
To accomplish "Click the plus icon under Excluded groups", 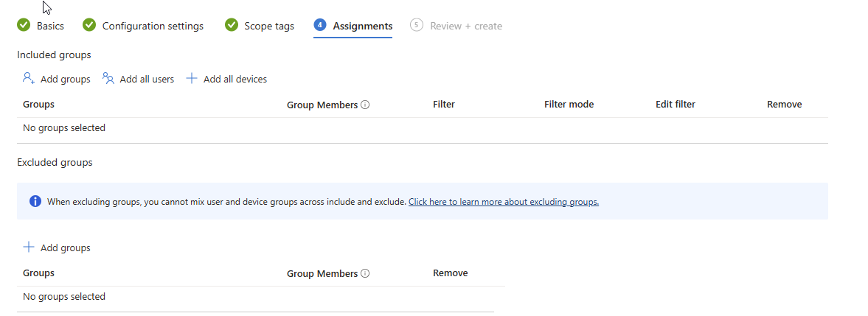I will click(29, 247).
